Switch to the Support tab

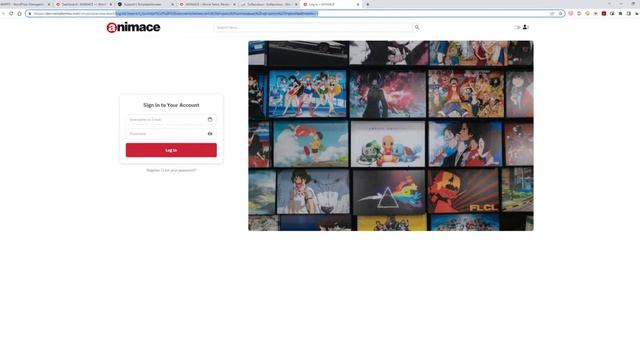click(145, 4)
